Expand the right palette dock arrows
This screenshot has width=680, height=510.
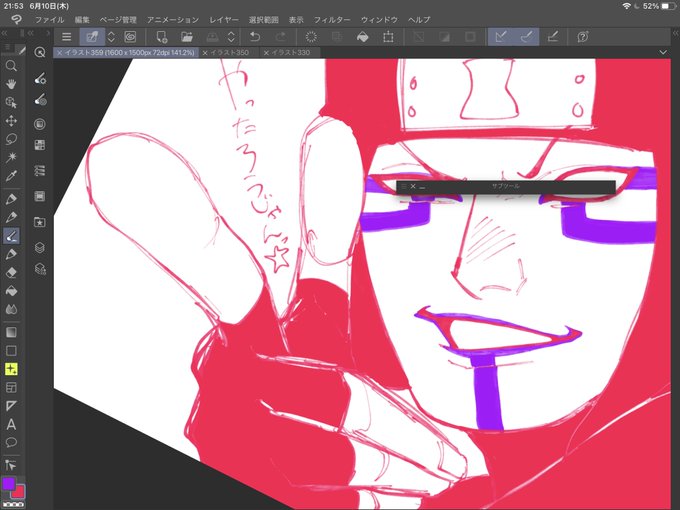676,33
